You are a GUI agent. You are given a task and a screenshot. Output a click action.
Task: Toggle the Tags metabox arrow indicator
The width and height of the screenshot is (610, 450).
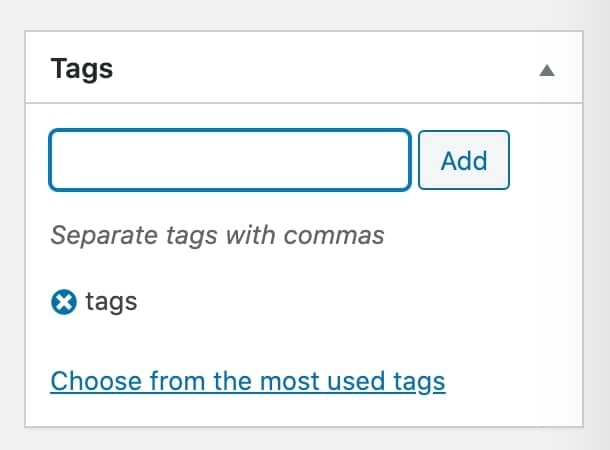coord(547,70)
